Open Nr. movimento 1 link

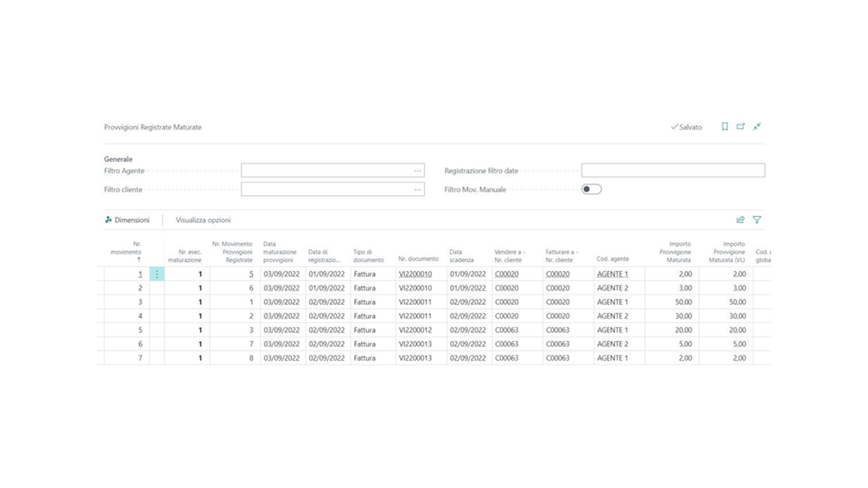pyautogui.click(x=140, y=274)
